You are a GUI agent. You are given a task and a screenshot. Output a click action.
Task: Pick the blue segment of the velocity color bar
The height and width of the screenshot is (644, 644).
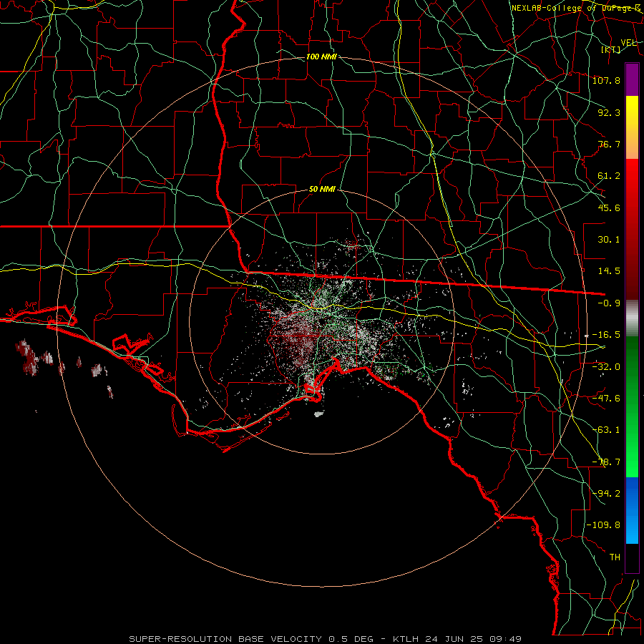pyautogui.click(x=632, y=510)
